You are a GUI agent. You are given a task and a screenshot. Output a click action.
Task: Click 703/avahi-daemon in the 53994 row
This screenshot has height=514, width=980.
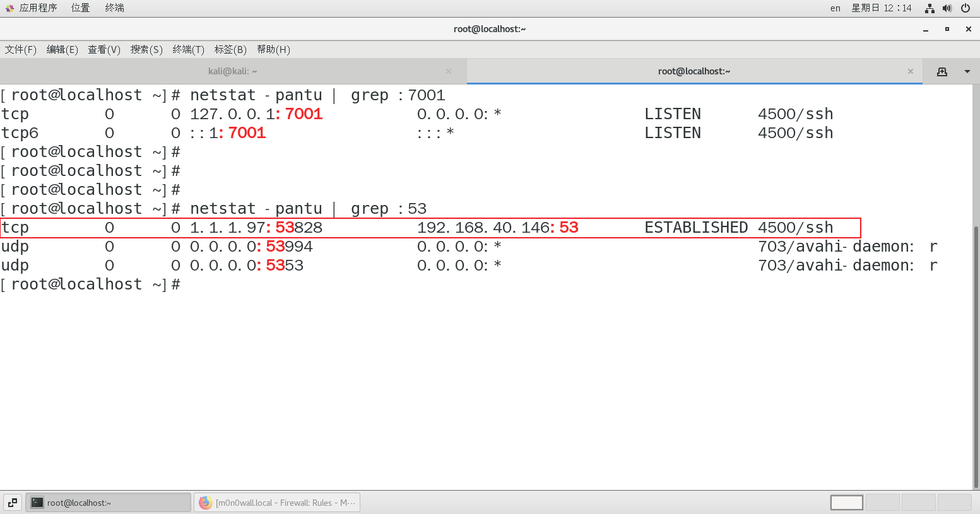[835, 247]
